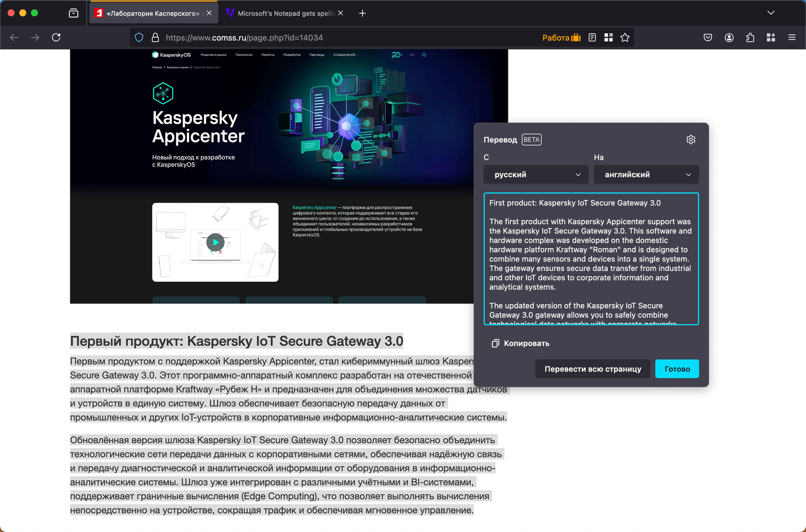This screenshot has height=532, width=806.
Task: Open the tracking protection shield
Action: (139, 38)
